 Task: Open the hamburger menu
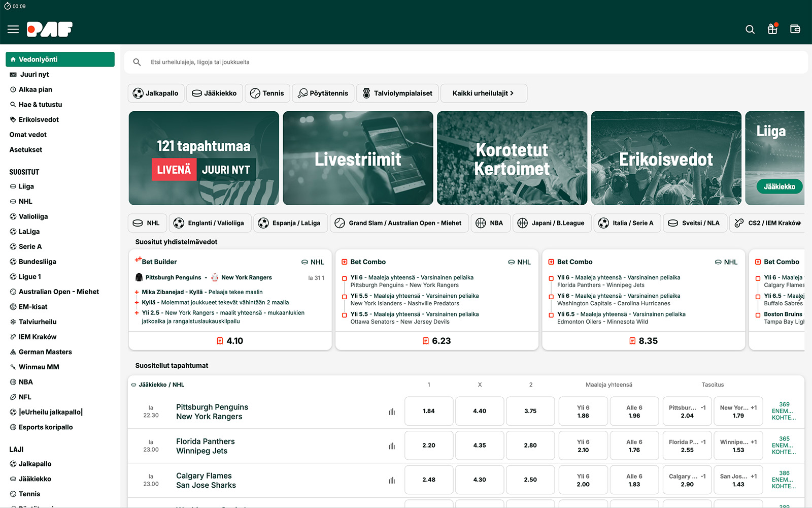tap(13, 29)
